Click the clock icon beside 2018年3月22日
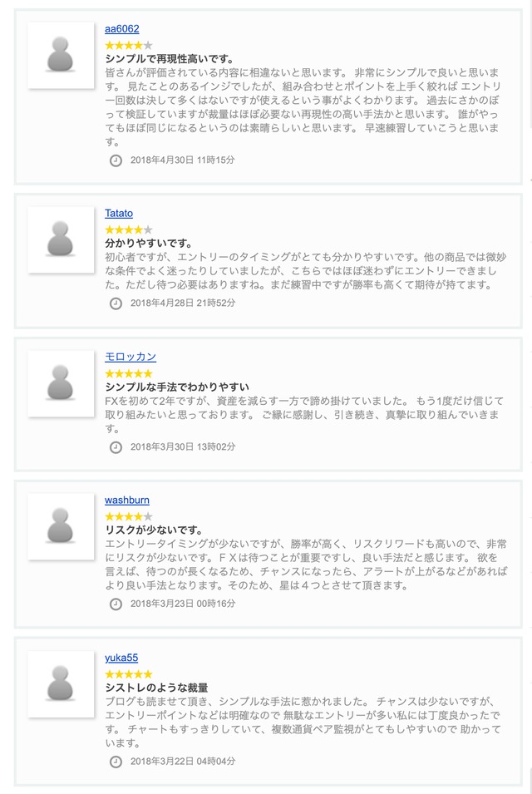This screenshot has height=794, width=532. click(x=116, y=761)
